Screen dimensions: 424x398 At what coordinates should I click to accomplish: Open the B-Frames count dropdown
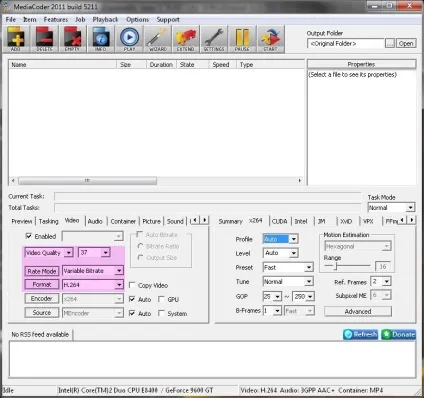pos(277,311)
